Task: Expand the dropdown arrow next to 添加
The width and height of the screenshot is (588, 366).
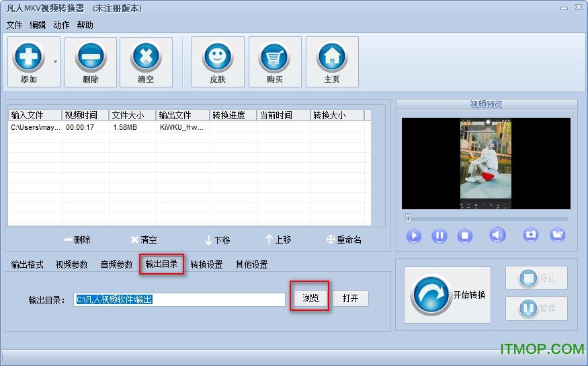Action: 55,62
